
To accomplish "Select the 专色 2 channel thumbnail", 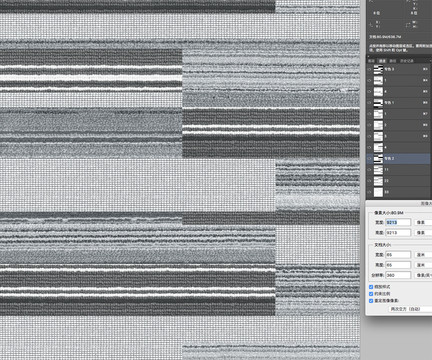I will tap(378, 159).
